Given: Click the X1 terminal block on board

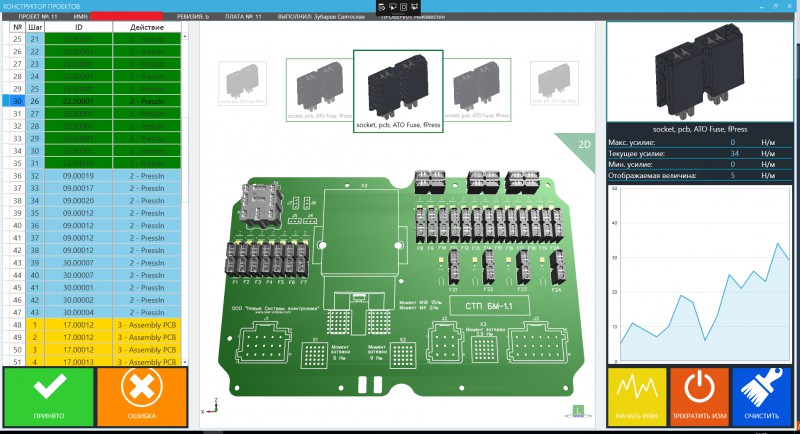Looking at the screenshot, I should 314,355.
